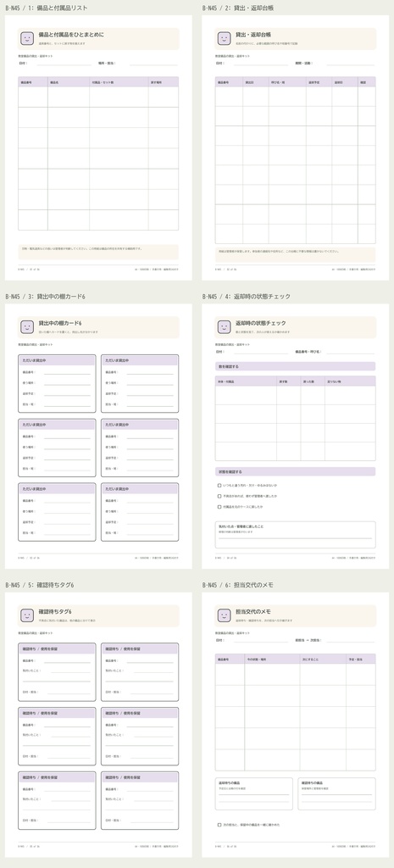Select caption B-N45 / 3: 貸出中の棚カード6
The height and width of the screenshot is (868, 394).
(x=45, y=297)
